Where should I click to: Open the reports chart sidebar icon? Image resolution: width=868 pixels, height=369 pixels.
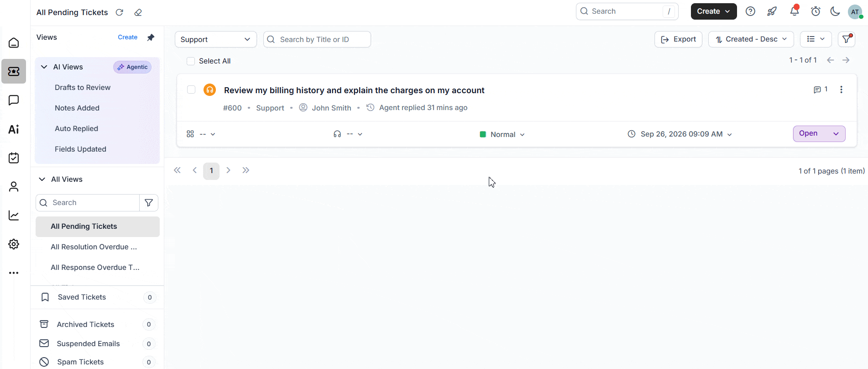coord(14,216)
